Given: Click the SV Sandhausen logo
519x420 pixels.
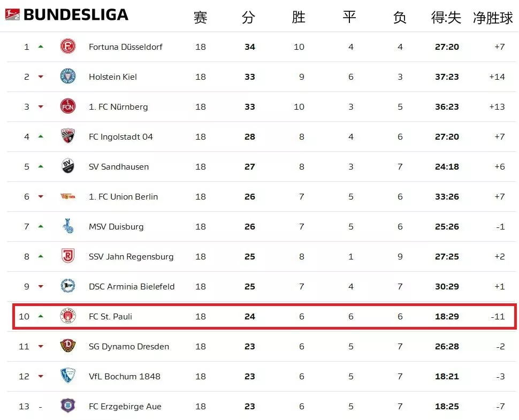Looking at the screenshot, I should click(x=68, y=166).
